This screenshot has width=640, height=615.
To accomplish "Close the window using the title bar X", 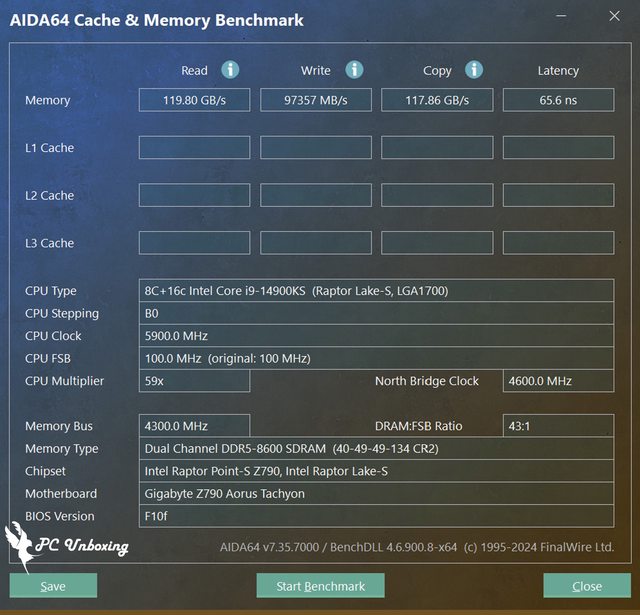I will point(614,16).
